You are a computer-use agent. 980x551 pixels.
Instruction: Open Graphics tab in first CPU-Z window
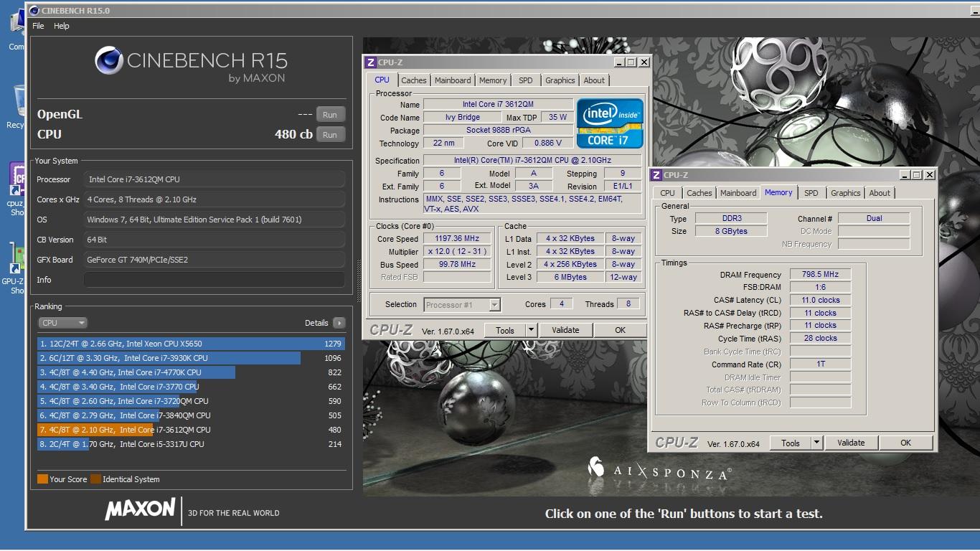(x=560, y=80)
